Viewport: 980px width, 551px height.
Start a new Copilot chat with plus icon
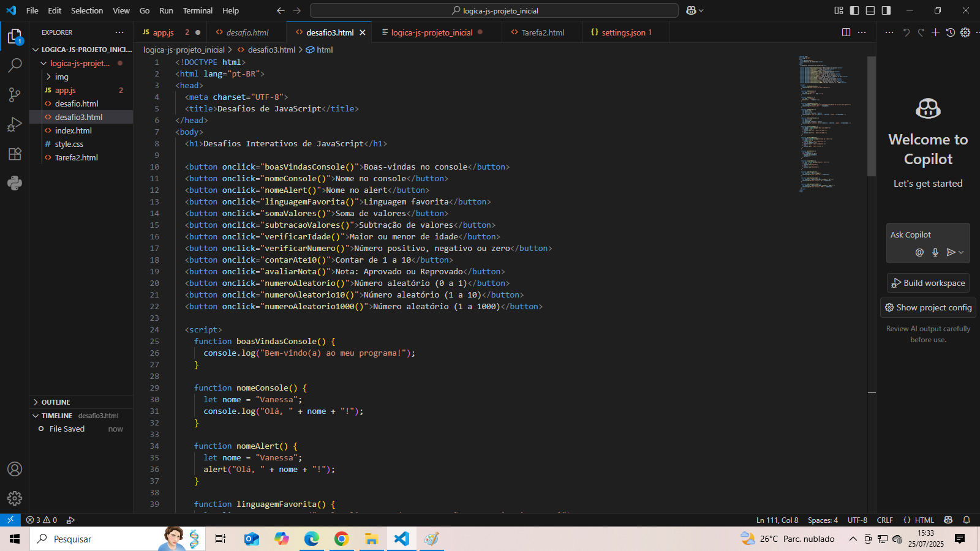point(935,32)
